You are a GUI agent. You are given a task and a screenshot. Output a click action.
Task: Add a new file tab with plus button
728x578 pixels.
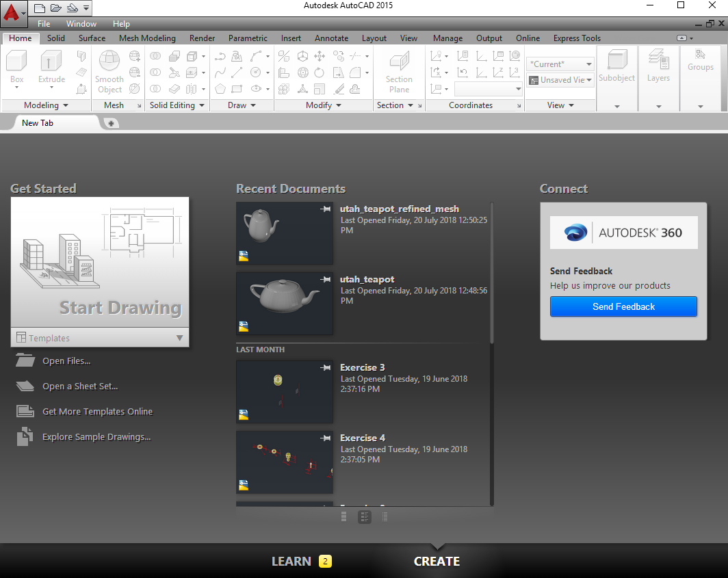pyautogui.click(x=111, y=123)
